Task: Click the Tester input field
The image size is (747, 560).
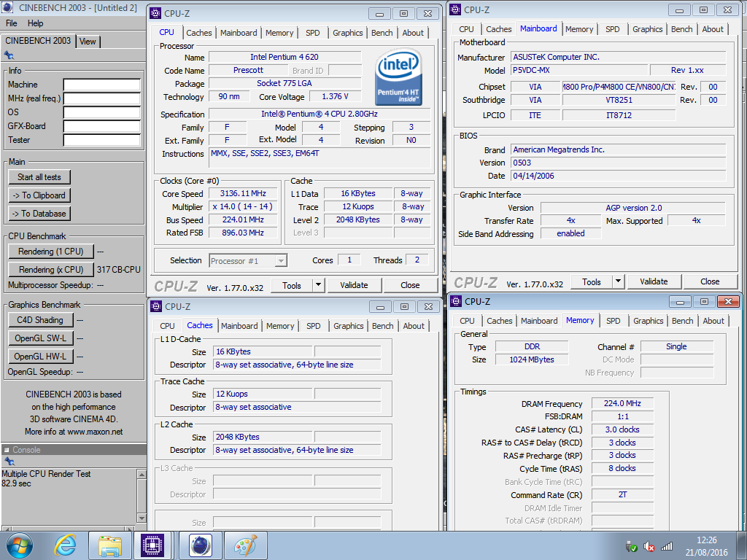Action: pos(102,140)
